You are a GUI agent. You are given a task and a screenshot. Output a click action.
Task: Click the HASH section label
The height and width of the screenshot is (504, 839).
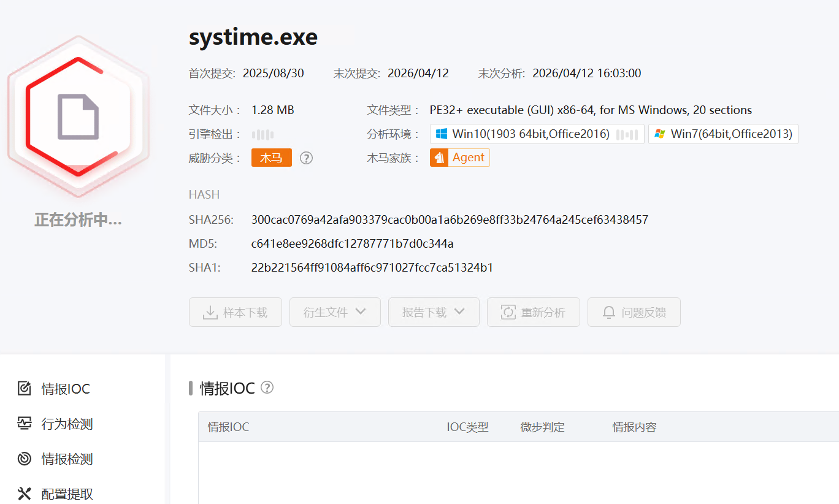[x=204, y=194]
